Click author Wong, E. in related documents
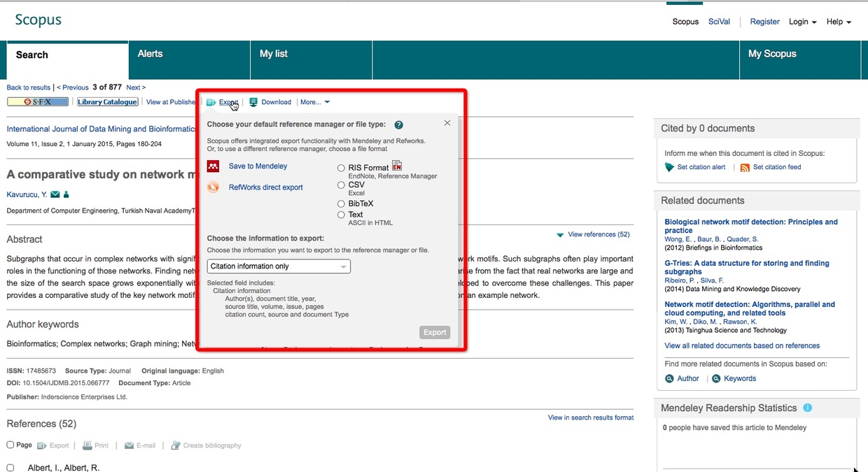Viewport: 868px width, 472px height. pos(678,239)
